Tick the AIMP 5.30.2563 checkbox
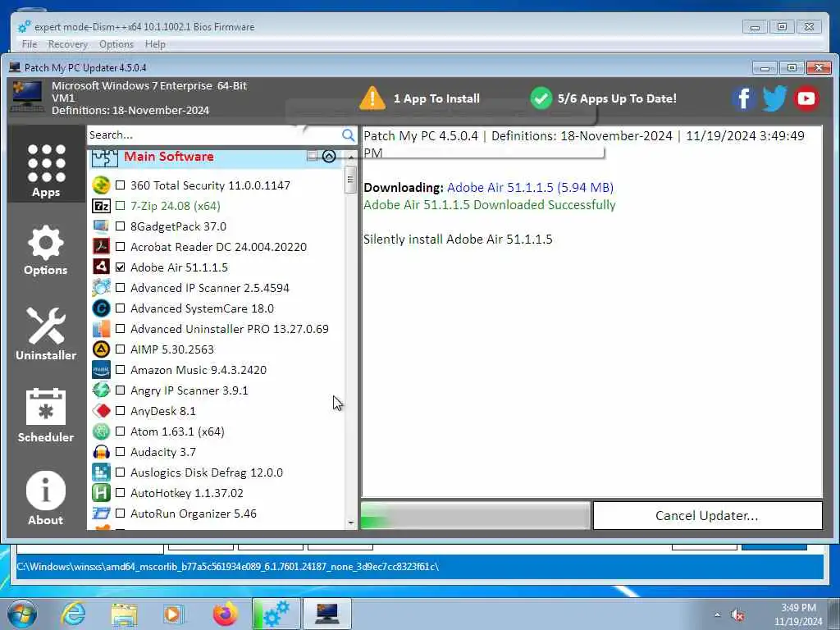The image size is (840, 630). point(121,349)
